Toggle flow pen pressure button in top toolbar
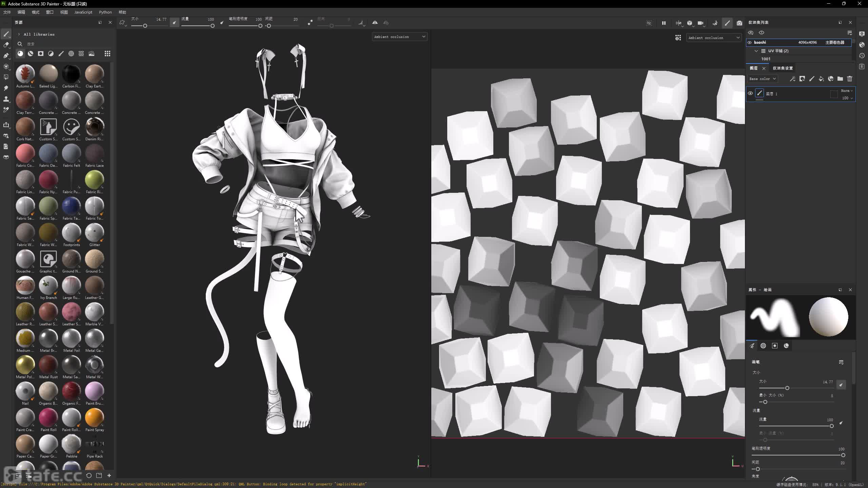The width and height of the screenshot is (868, 488). pyautogui.click(x=222, y=23)
